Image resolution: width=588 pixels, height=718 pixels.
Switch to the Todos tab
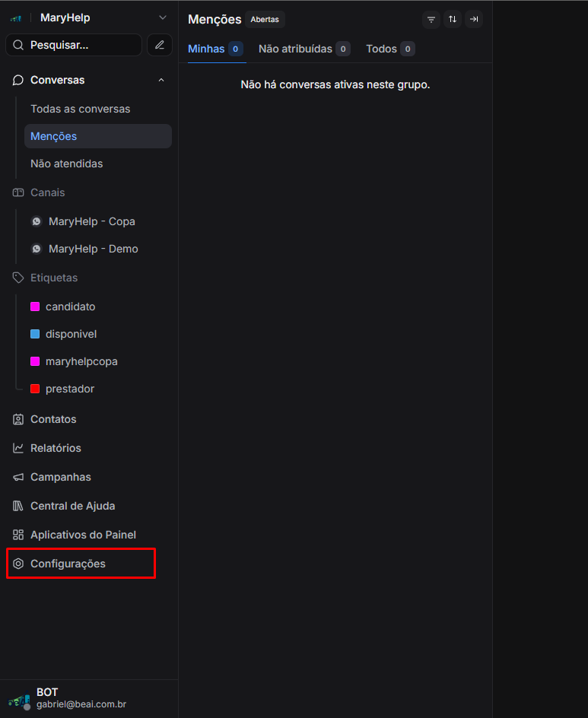(382, 49)
